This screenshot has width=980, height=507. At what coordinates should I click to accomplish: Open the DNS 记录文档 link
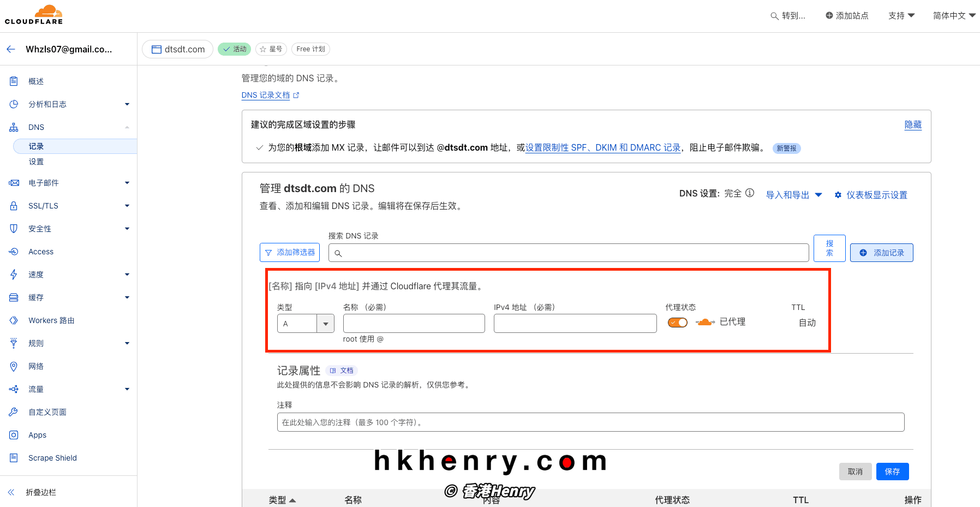point(266,95)
